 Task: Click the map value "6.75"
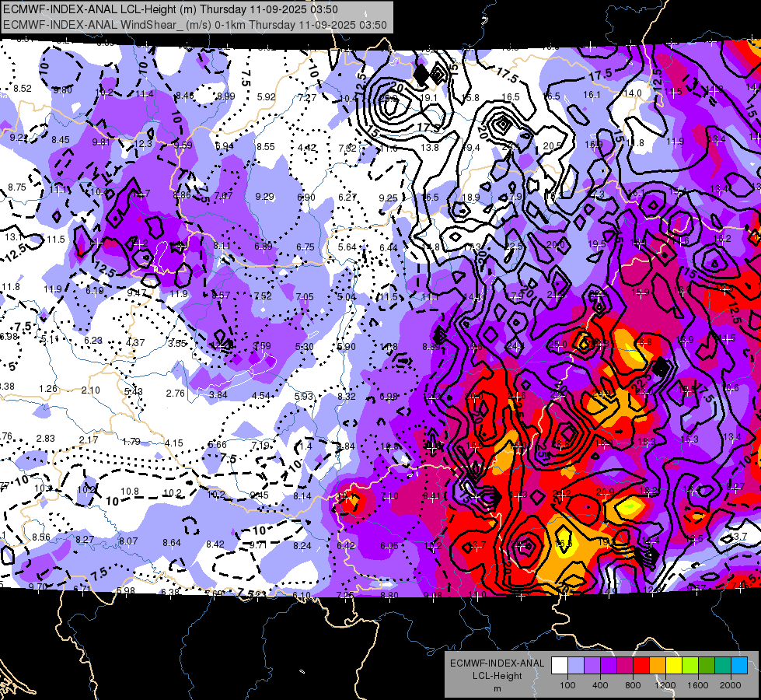pyautogui.click(x=305, y=247)
